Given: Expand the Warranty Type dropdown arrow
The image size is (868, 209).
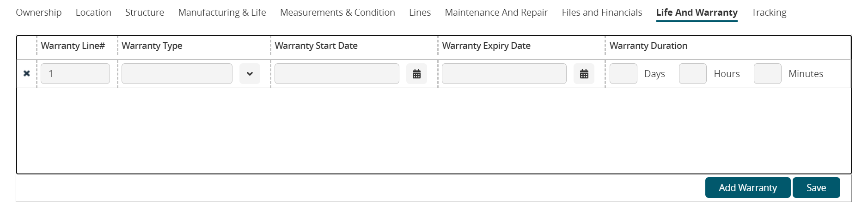Looking at the screenshot, I should click(250, 74).
